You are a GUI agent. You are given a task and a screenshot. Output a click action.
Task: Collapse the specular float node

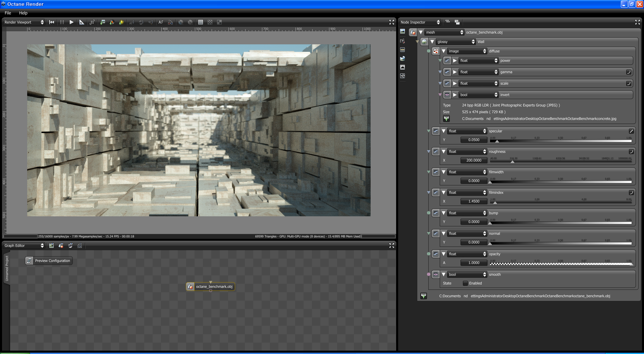[x=443, y=131]
